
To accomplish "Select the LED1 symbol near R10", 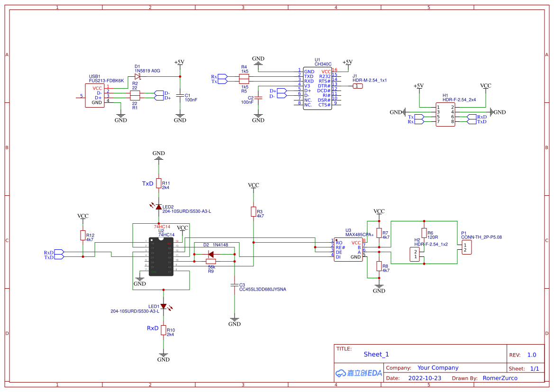I will tap(163, 306).
